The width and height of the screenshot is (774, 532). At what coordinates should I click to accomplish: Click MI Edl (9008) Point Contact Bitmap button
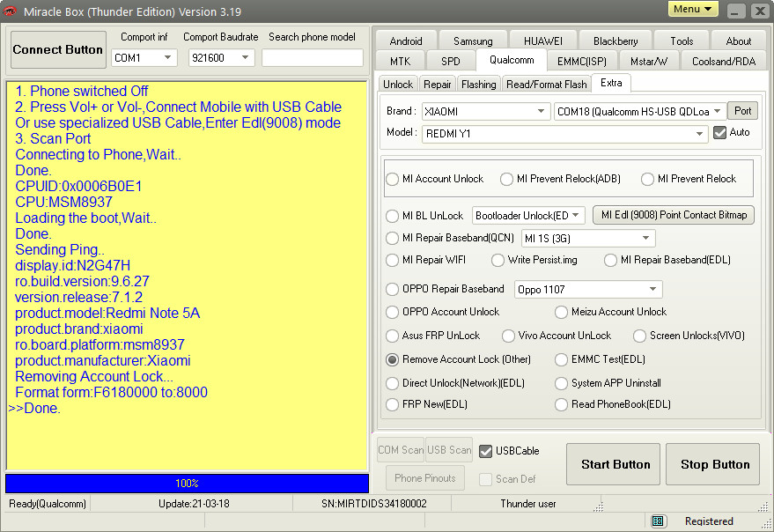(x=674, y=215)
